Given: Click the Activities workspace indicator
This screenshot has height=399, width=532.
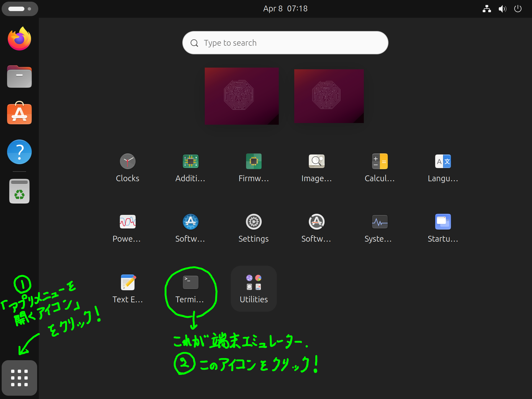Looking at the screenshot, I should [20, 9].
